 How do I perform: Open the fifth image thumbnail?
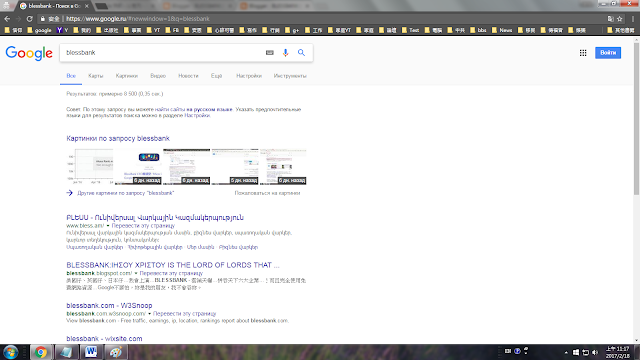click(283, 167)
